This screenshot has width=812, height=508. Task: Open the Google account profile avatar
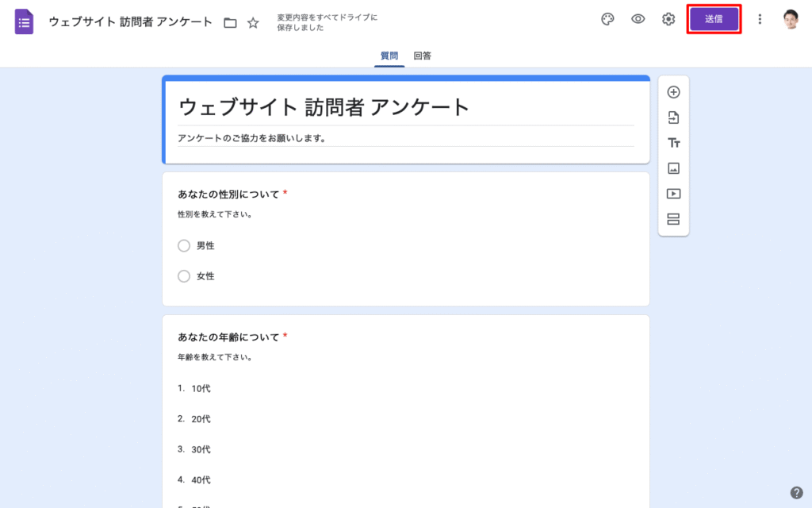click(791, 19)
